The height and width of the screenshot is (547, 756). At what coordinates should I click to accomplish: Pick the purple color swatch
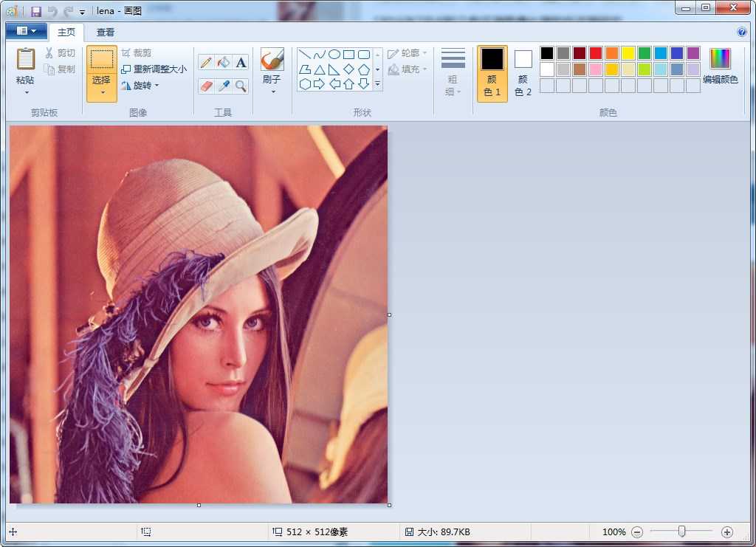[693, 53]
